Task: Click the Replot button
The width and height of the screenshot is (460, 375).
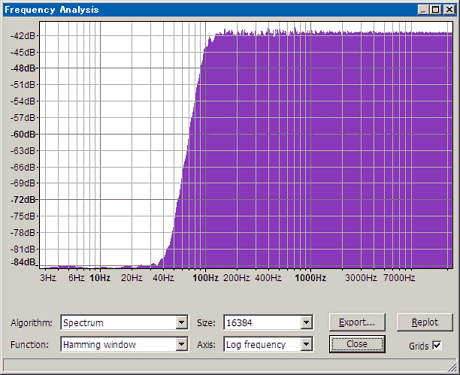Action: [x=425, y=322]
